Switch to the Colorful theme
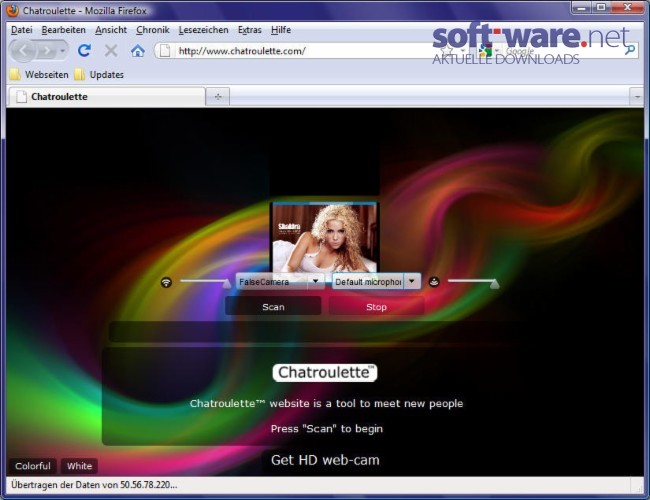 pos(33,466)
